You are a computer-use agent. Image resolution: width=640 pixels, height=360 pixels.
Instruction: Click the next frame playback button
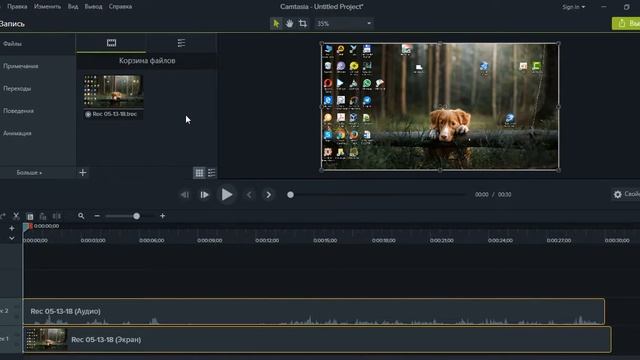click(x=204, y=195)
